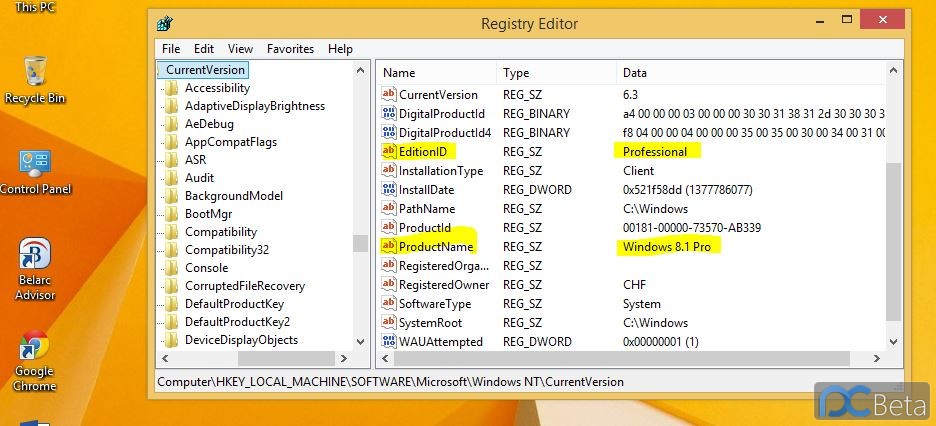Open the File menu
936x426 pixels.
tap(171, 49)
